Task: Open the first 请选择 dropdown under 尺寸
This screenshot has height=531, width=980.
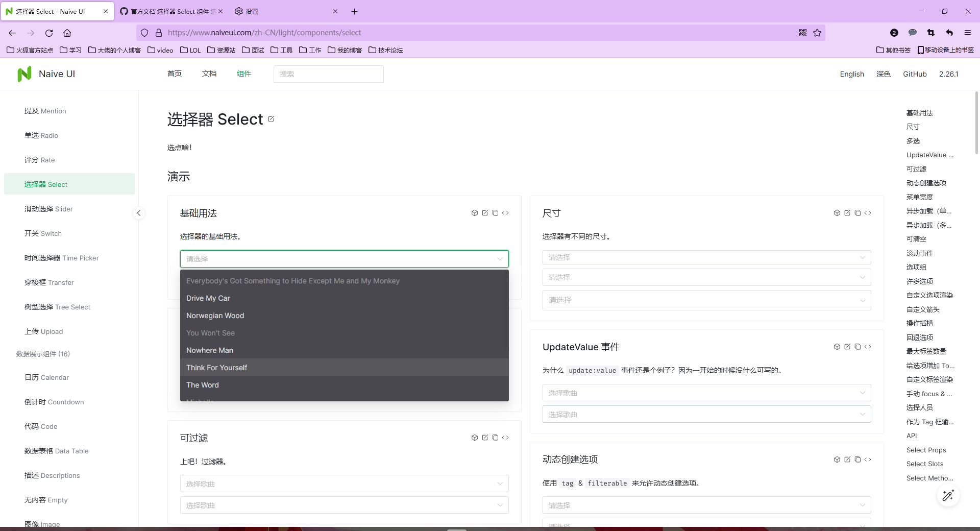Action: click(x=706, y=257)
